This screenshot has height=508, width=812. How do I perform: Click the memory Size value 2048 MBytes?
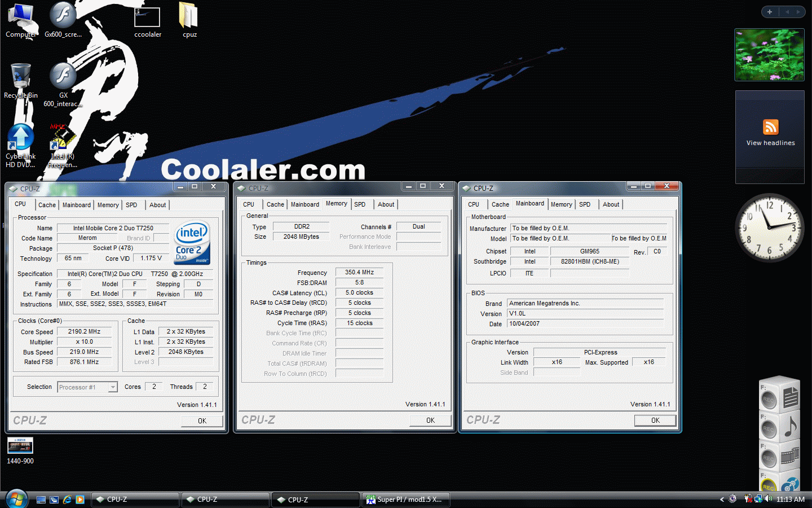pos(301,237)
